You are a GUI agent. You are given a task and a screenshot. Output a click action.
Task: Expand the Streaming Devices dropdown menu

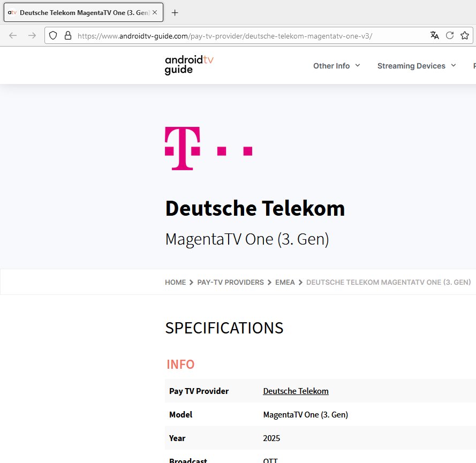[416, 66]
